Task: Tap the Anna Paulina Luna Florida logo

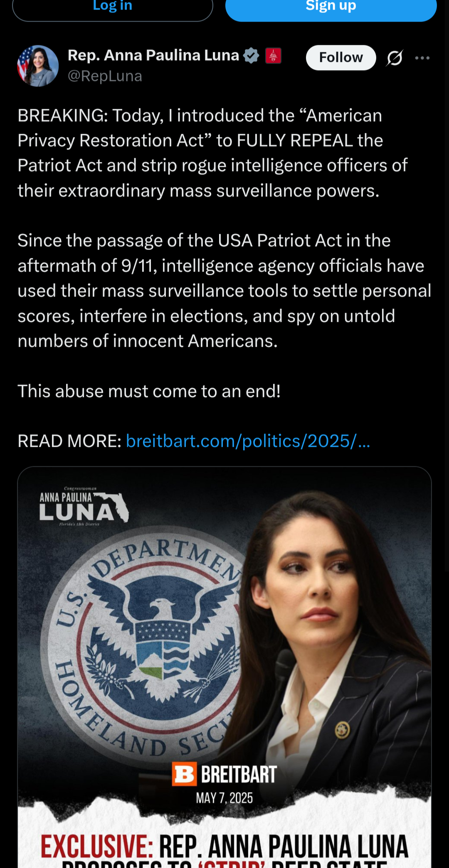Action: coord(84,507)
